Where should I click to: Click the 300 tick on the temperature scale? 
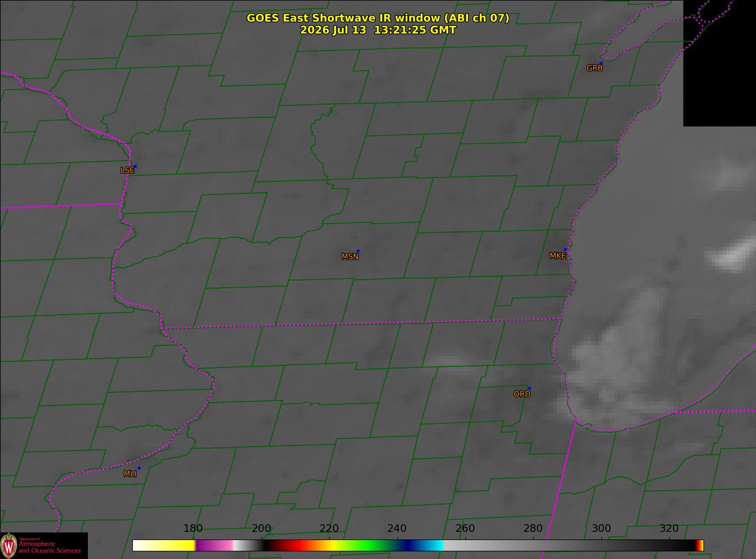601,529
